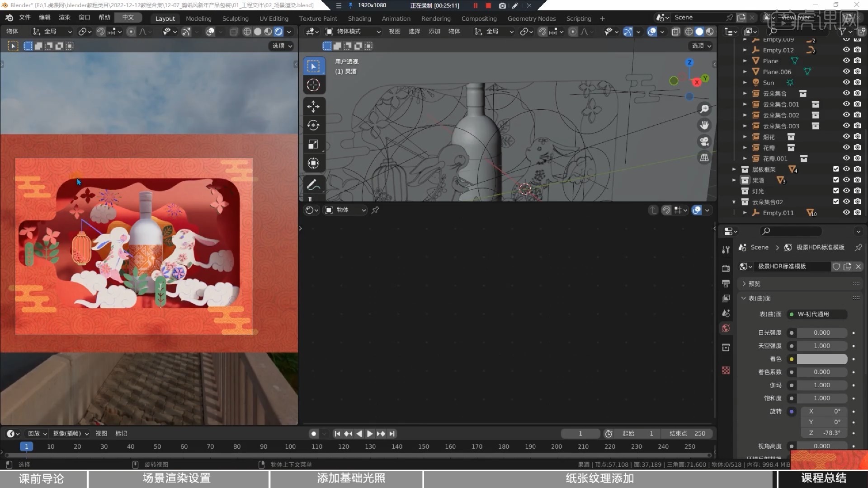
Task: Click W-初代通用 surface shader button
Action: tap(817, 314)
